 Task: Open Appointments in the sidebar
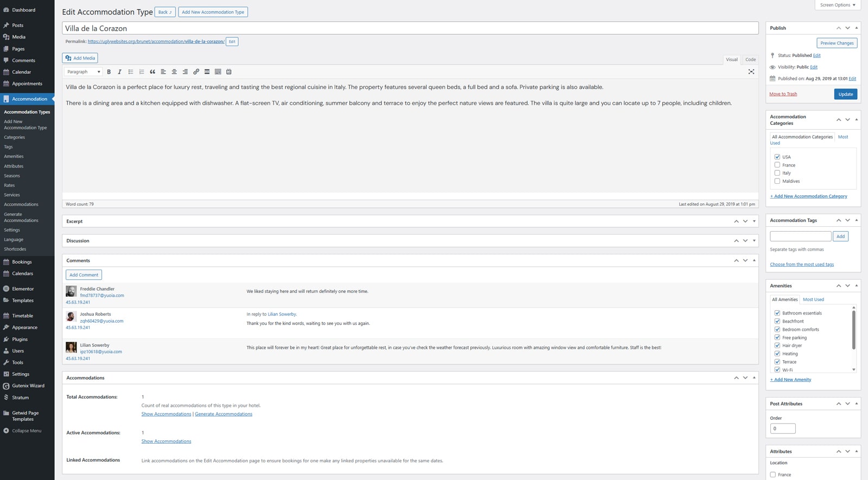(x=27, y=84)
